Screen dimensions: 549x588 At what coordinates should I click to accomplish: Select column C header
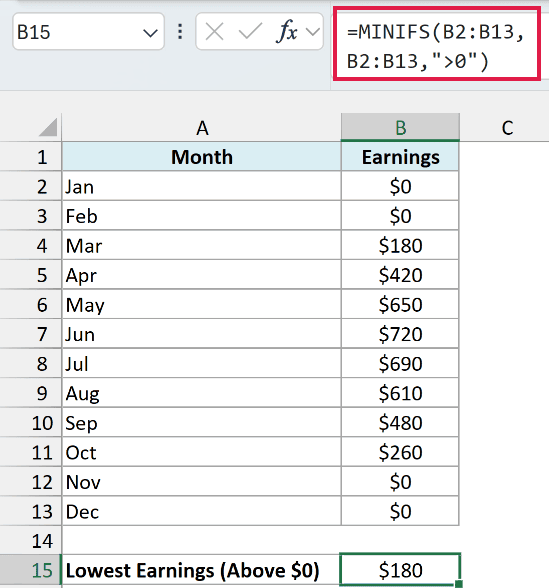(506, 128)
